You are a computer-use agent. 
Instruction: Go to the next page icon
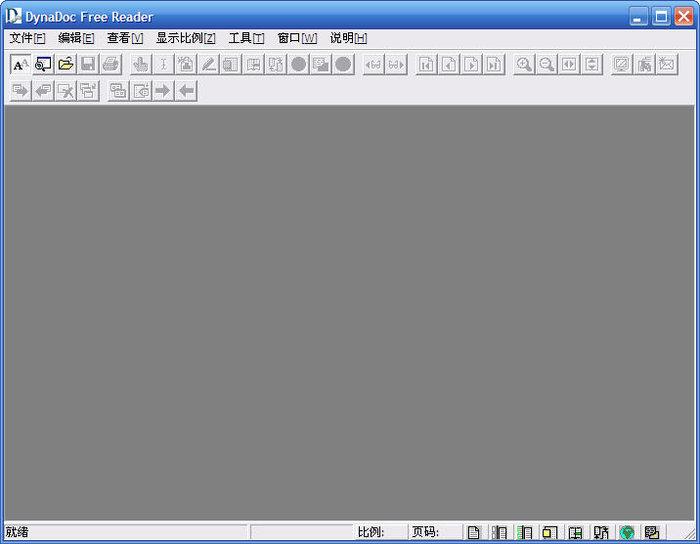pyautogui.click(x=471, y=65)
